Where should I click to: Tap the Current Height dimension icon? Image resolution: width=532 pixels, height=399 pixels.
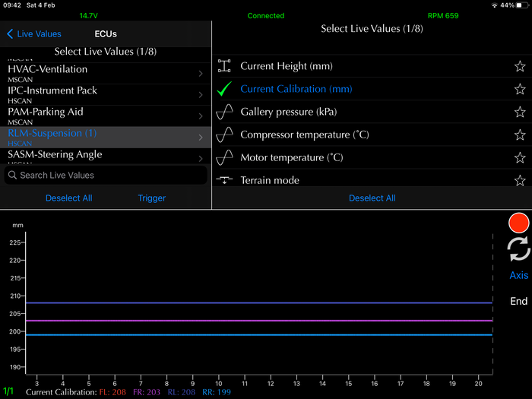(224, 66)
